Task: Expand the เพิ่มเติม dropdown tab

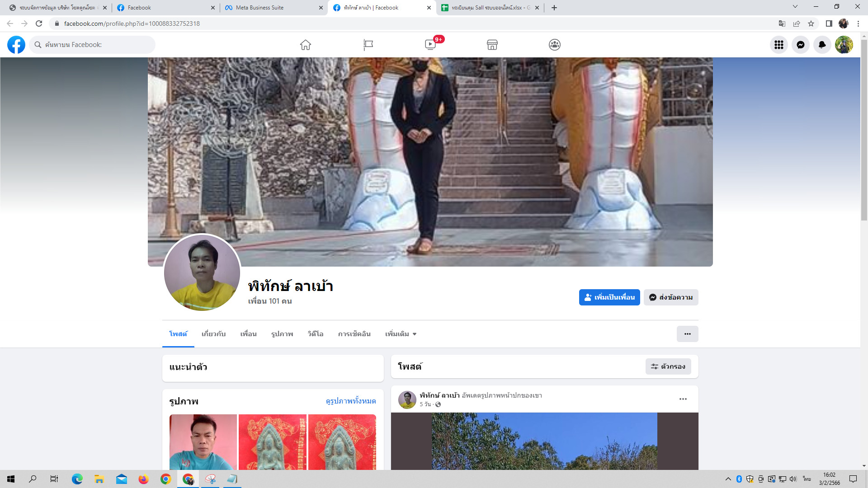Action: point(401,334)
